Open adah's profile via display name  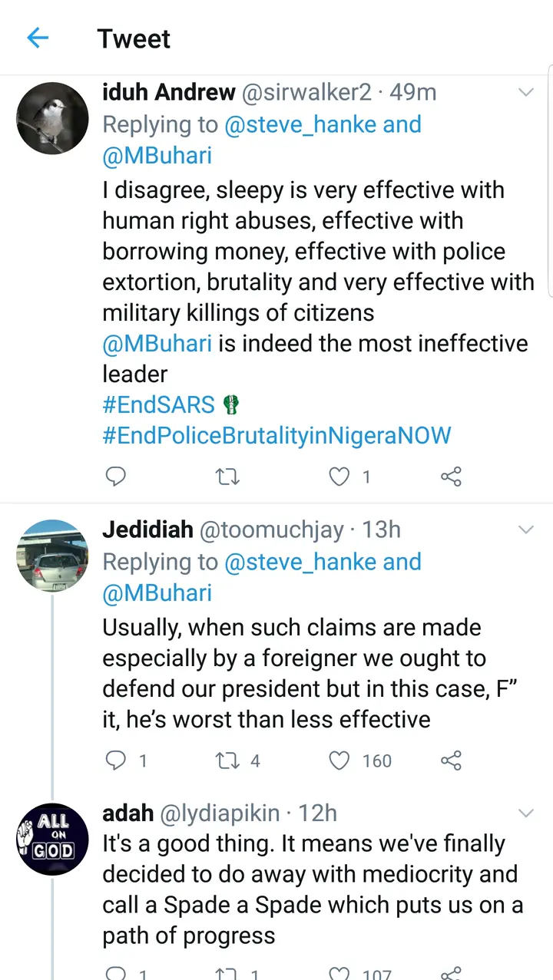coord(127,813)
